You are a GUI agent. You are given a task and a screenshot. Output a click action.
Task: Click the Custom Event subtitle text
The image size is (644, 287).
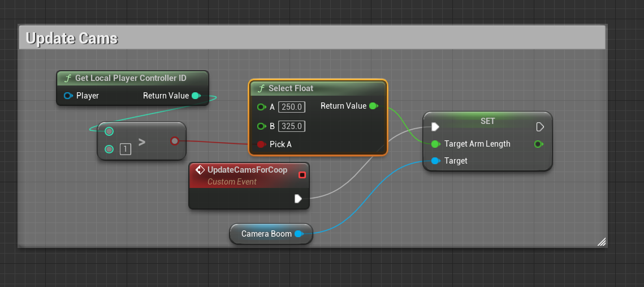[x=232, y=182]
